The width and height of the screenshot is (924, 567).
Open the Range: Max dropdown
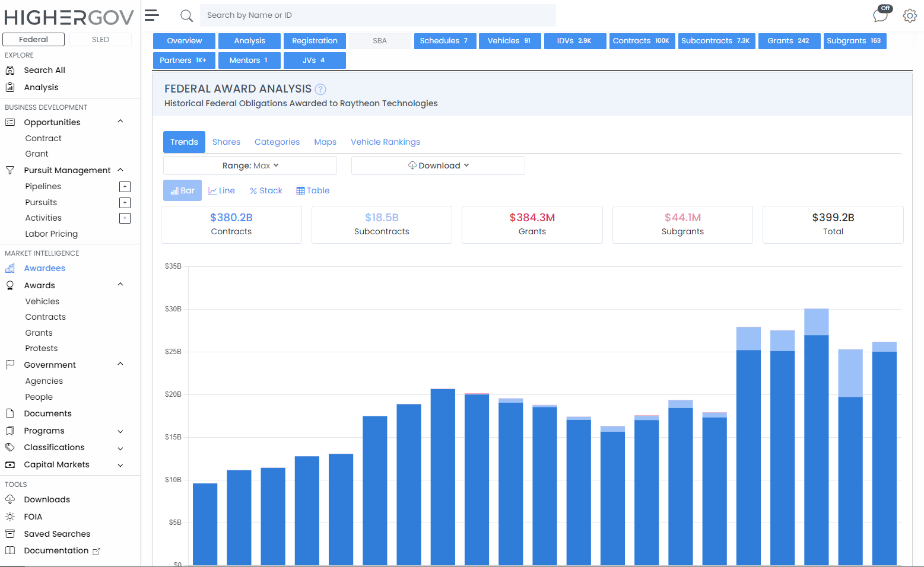point(250,165)
